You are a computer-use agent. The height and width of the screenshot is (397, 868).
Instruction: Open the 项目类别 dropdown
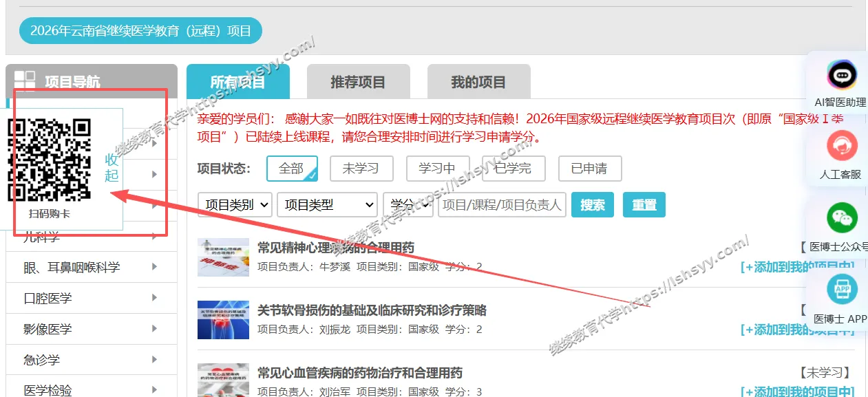pos(235,204)
